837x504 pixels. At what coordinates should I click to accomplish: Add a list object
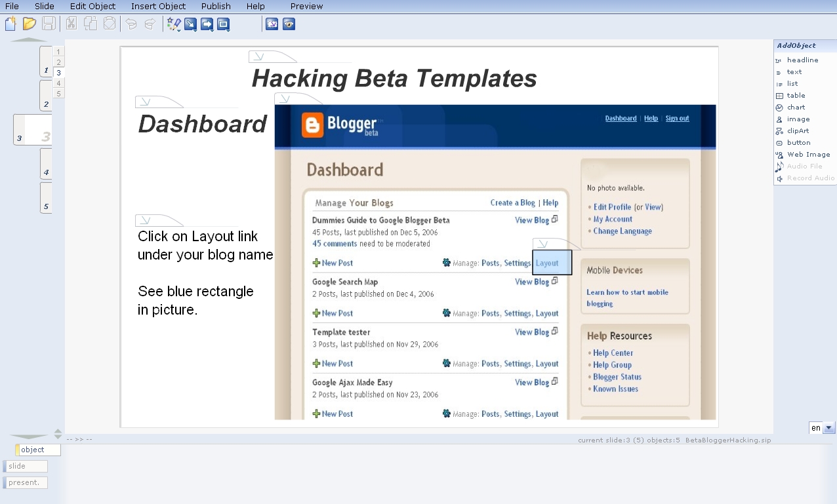coord(792,83)
